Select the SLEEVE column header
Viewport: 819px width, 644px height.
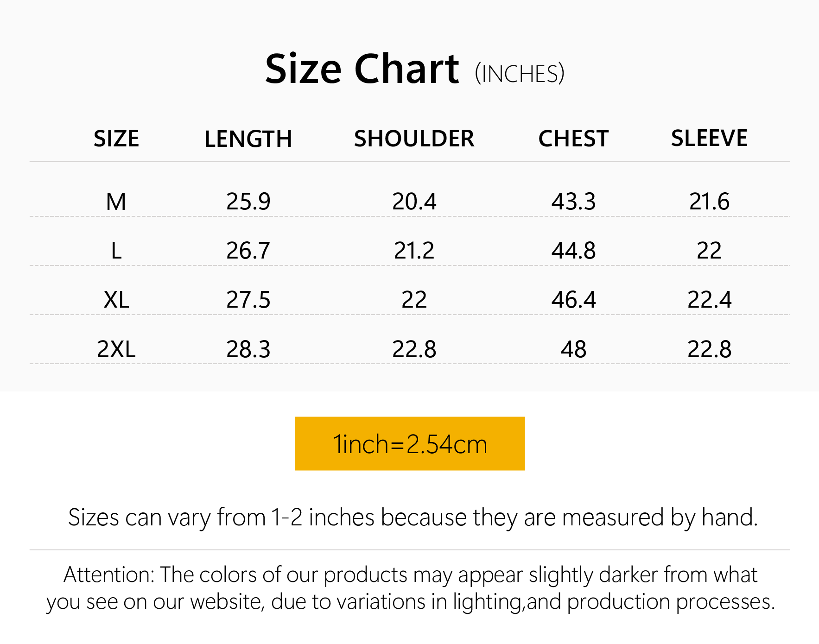pyautogui.click(x=709, y=138)
